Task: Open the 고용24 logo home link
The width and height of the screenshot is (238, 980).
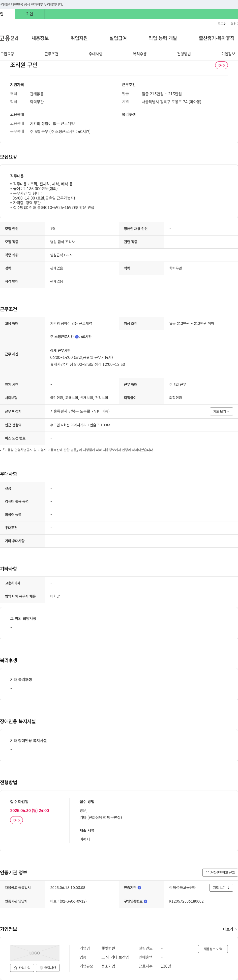Action: tap(9, 38)
